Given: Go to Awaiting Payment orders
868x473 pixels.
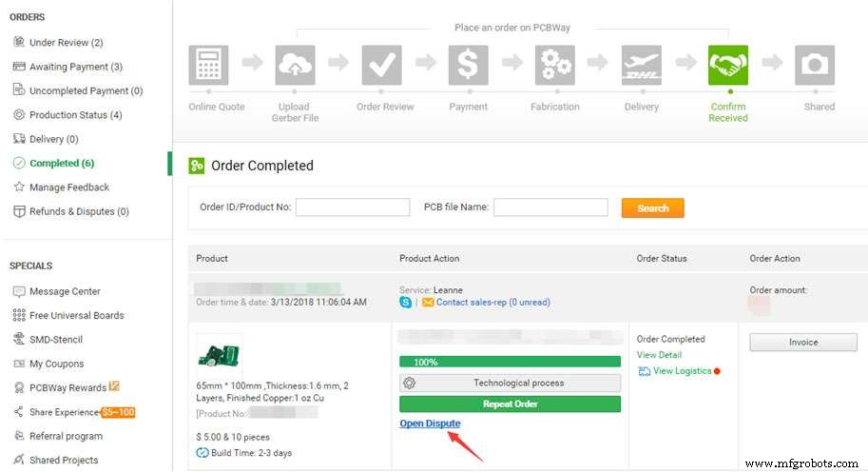Looking at the screenshot, I should click(x=75, y=67).
